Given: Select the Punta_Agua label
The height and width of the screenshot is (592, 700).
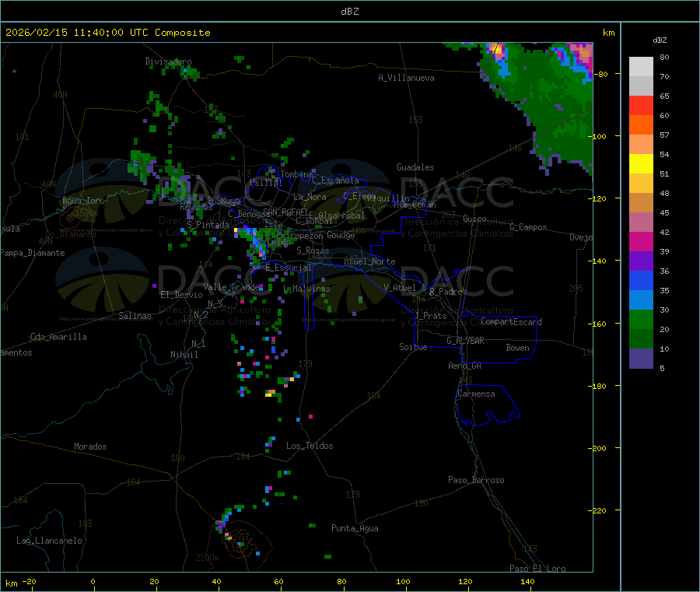Looking at the screenshot, I should tap(355, 528).
